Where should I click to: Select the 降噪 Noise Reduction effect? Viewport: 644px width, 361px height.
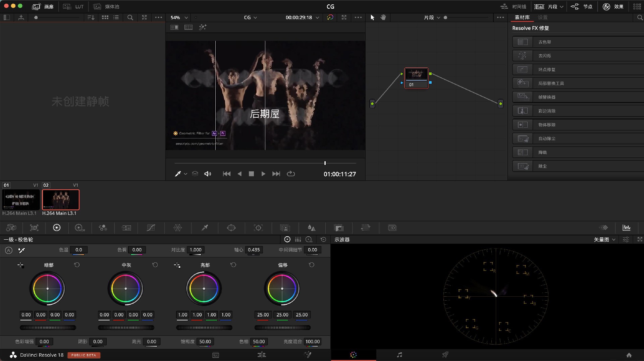[x=578, y=152]
